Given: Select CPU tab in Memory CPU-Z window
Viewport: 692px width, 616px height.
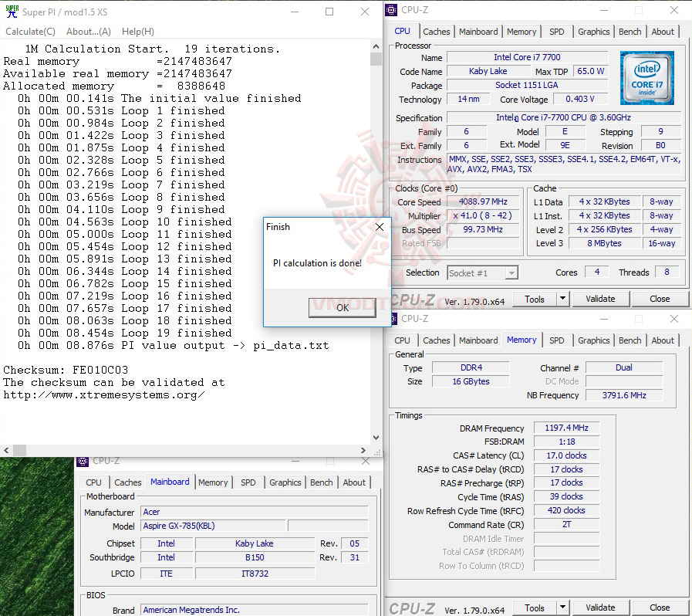Looking at the screenshot, I should coord(402,340).
